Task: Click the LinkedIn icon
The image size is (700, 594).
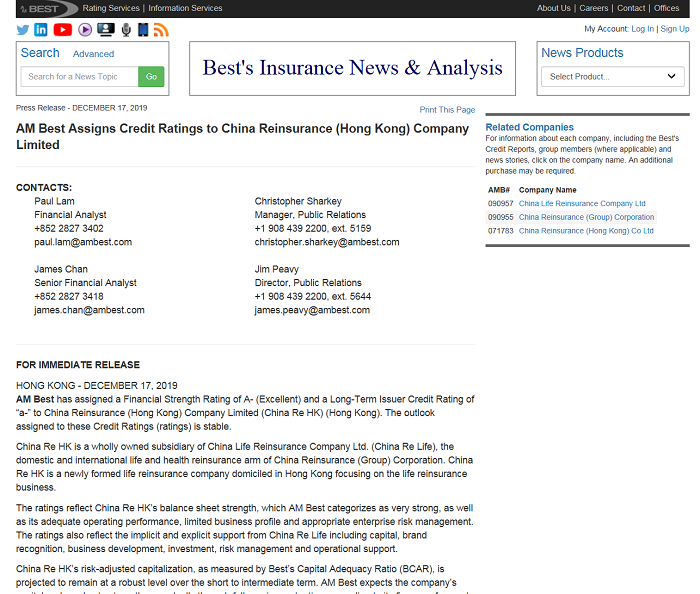Action: click(41, 30)
